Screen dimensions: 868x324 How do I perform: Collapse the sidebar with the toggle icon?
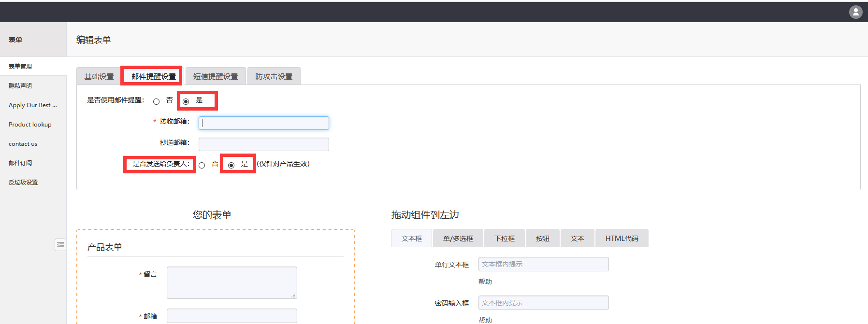(60, 245)
